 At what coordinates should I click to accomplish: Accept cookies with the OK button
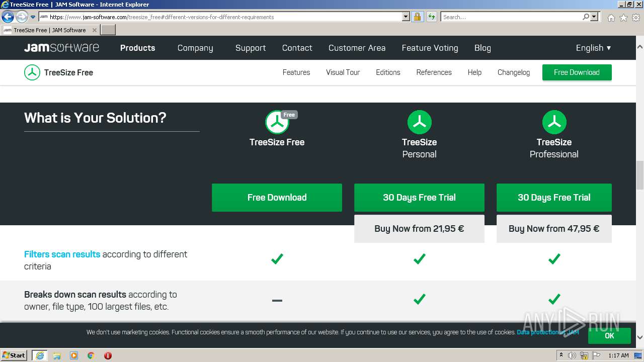tap(609, 336)
